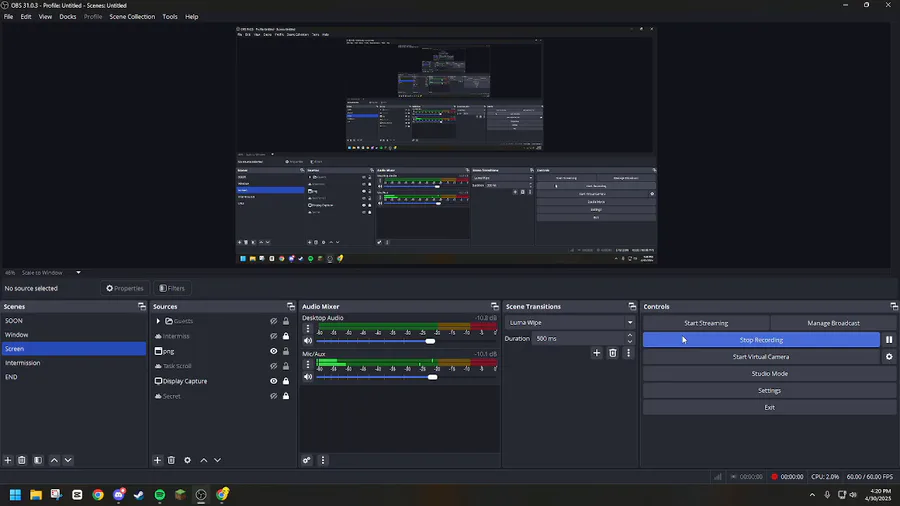Open Desktop Audio options three-dot icon
The width and height of the screenshot is (900, 506).
(x=308, y=329)
